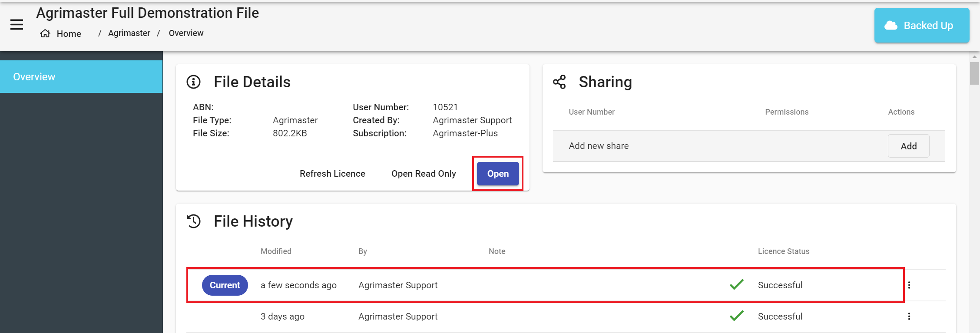Viewport: 980px width, 333px height.
Task: Click the Home house icon
Action: (x=45, y=33)
